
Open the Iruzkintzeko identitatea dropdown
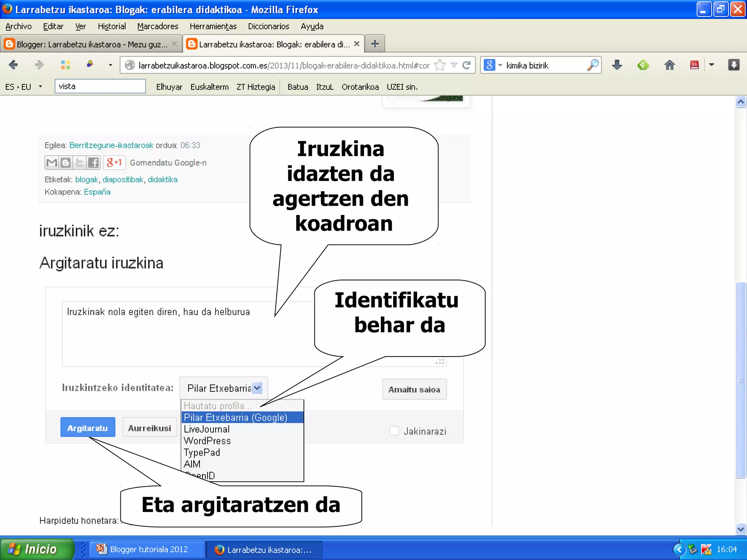coord(224,388)
